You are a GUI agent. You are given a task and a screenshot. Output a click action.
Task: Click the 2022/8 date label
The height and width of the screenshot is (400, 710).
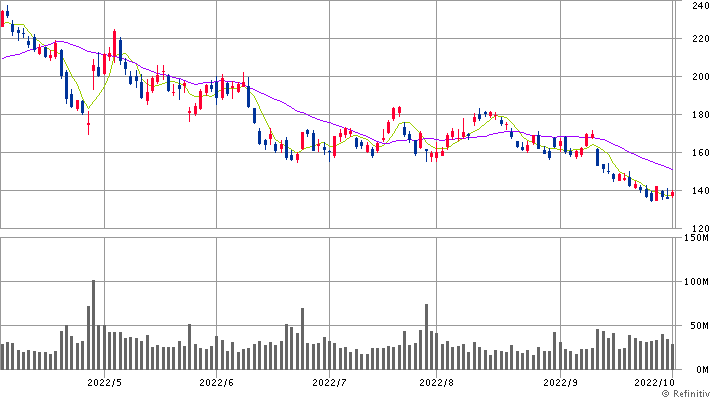pyautogui.click(x=437, y=381)
